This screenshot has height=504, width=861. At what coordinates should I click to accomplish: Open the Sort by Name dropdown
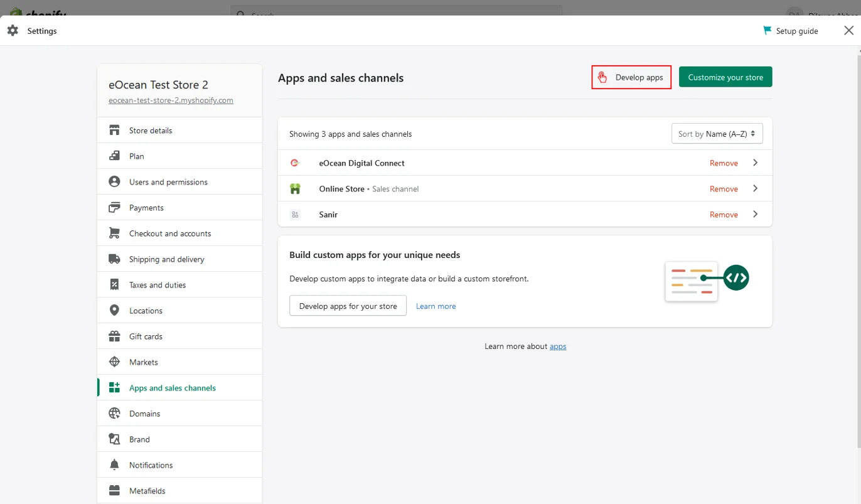[x=717, y=134]
